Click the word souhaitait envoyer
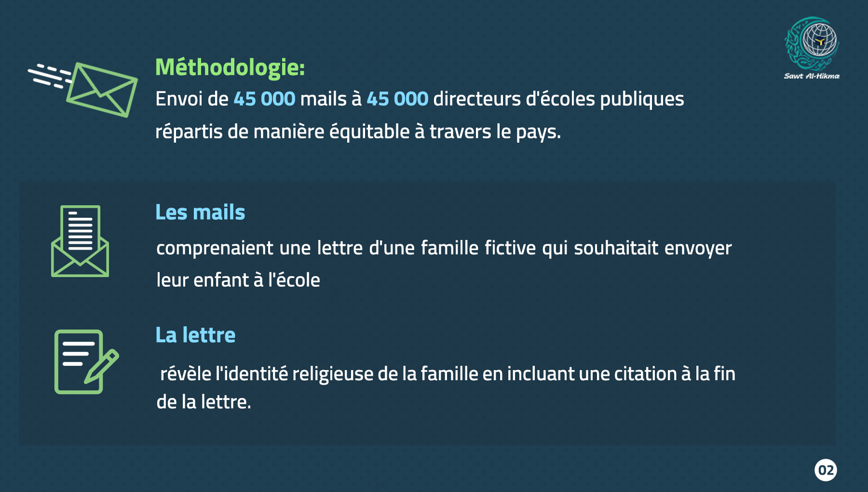 652,249
